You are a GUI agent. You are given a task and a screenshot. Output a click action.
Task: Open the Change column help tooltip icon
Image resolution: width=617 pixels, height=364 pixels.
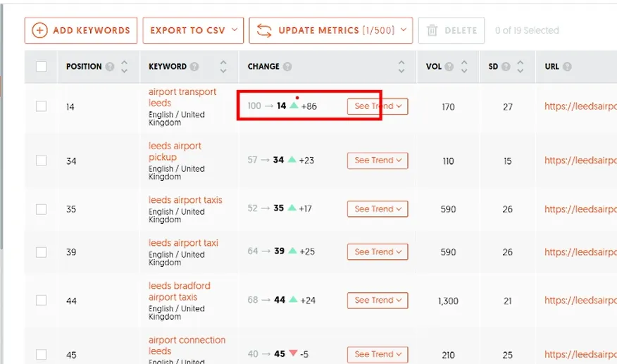(287, 66)
